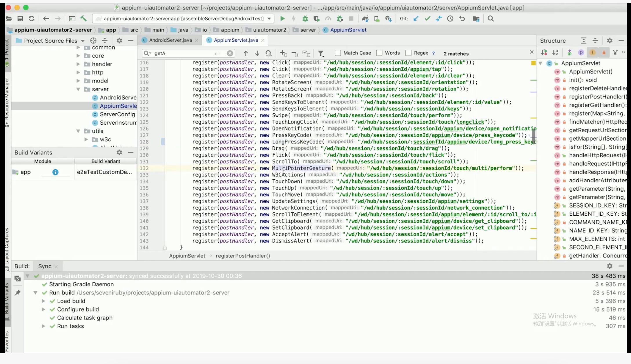Viewport: 631px width, 364px height.
Task: Open the Sync tab in Build panel
Action: (x=45, y=266)
